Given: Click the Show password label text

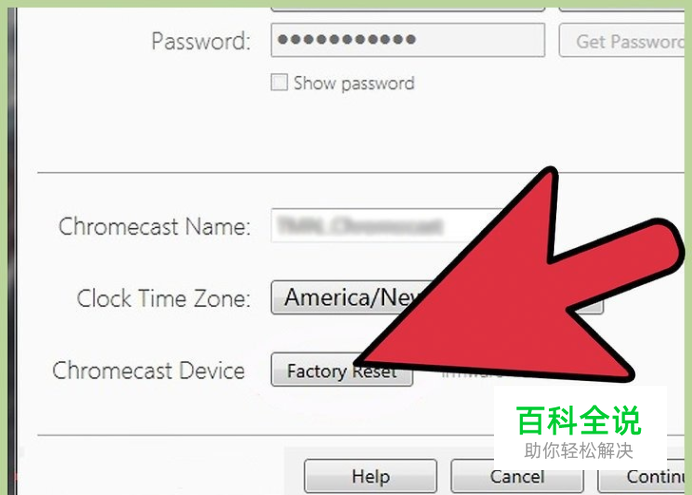Looking at the screenshot, I should [354, 83].
